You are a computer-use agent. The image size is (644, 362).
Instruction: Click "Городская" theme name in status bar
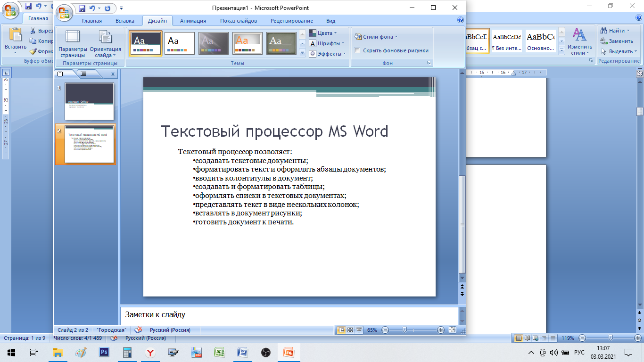(111, 330)
